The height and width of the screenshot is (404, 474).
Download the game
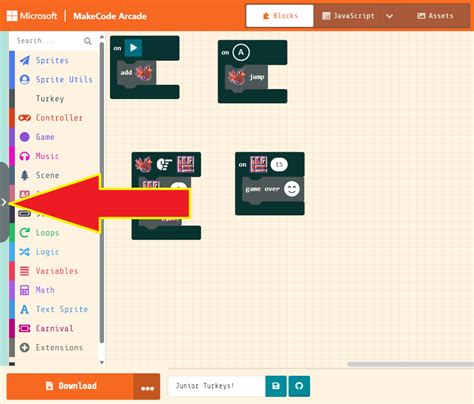(x=70, y=386)
